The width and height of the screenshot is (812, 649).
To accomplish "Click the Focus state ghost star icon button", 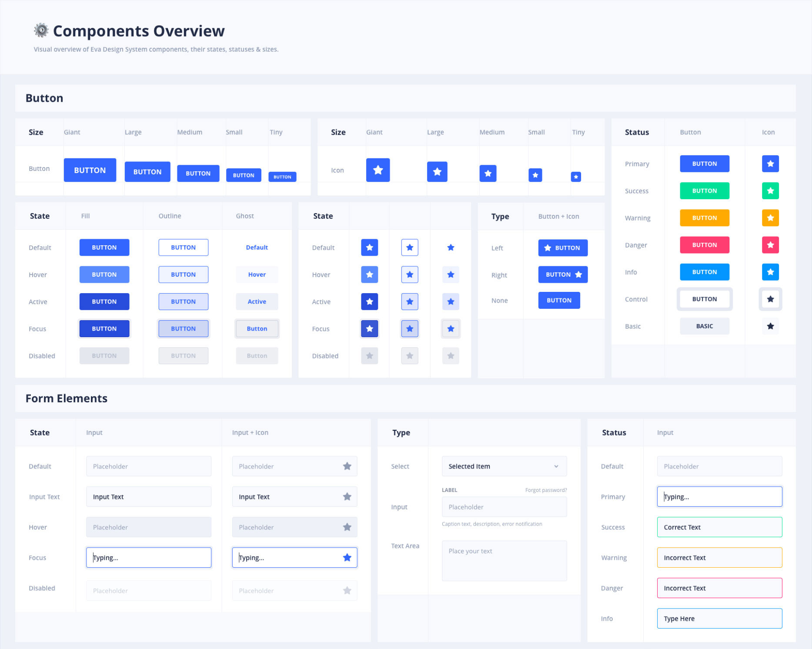I will click(451, 329).
